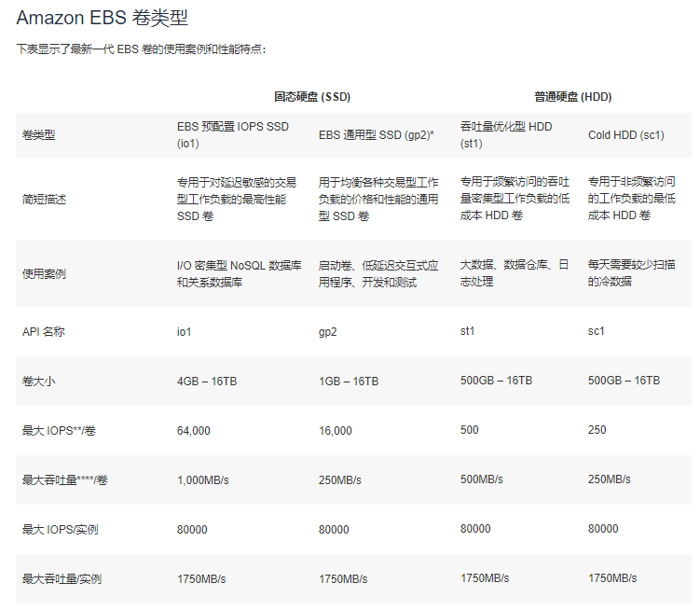
Task: Click the "最大吞吐量/实例" row label
Action: [62, 579]
